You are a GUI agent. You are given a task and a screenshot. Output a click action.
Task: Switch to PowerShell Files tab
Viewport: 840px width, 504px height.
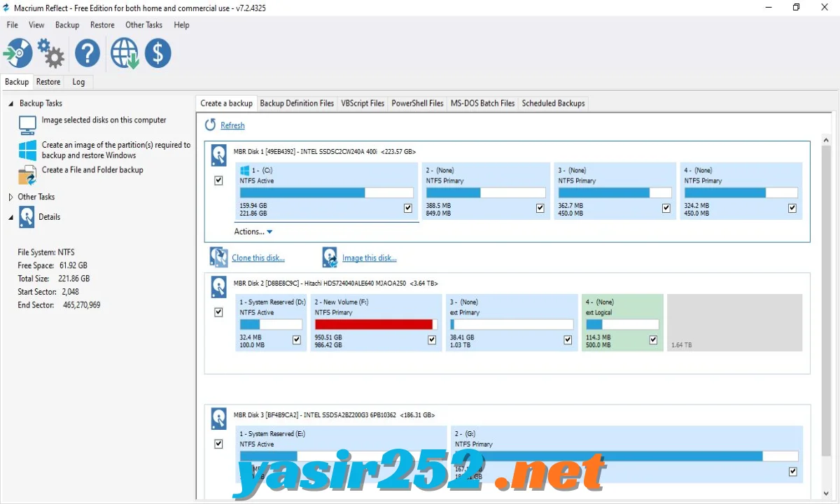[x=417, y=103]
